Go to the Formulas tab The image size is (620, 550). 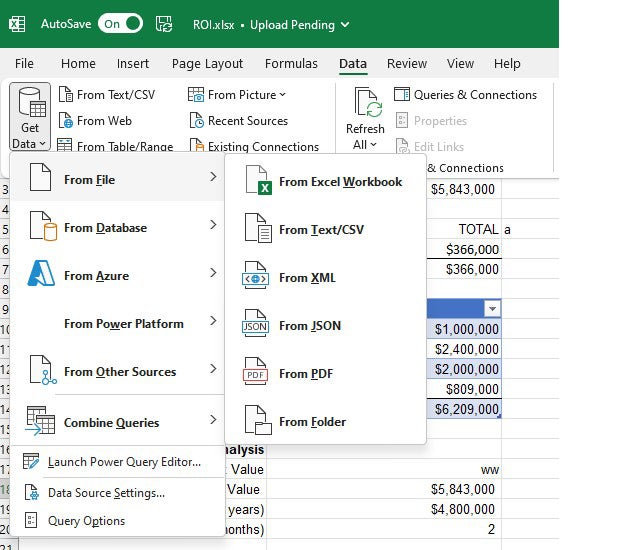(x=291, y=64)
